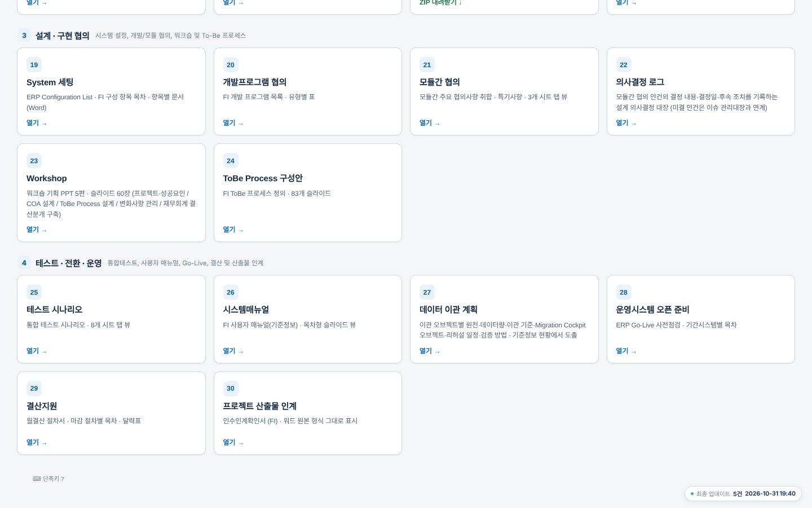The image size is (812, 508).
Task: Click number badge 26
Action: [x=231, y=292]
